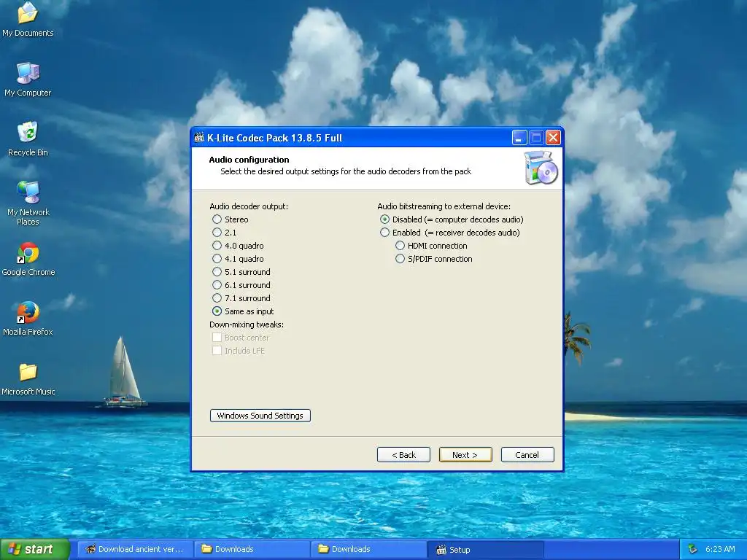Click the system tray network icon
Screen dimensions: 747x560
(692, 549)
